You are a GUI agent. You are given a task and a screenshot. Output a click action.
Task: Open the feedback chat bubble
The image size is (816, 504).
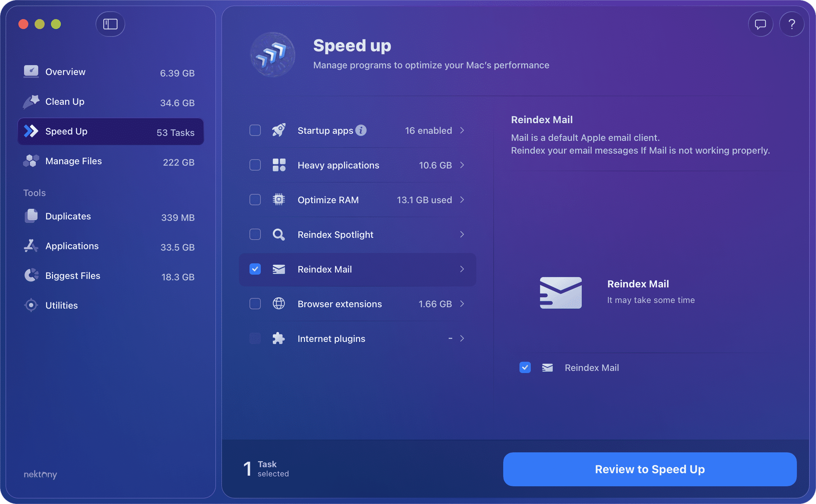click(760, 24)
